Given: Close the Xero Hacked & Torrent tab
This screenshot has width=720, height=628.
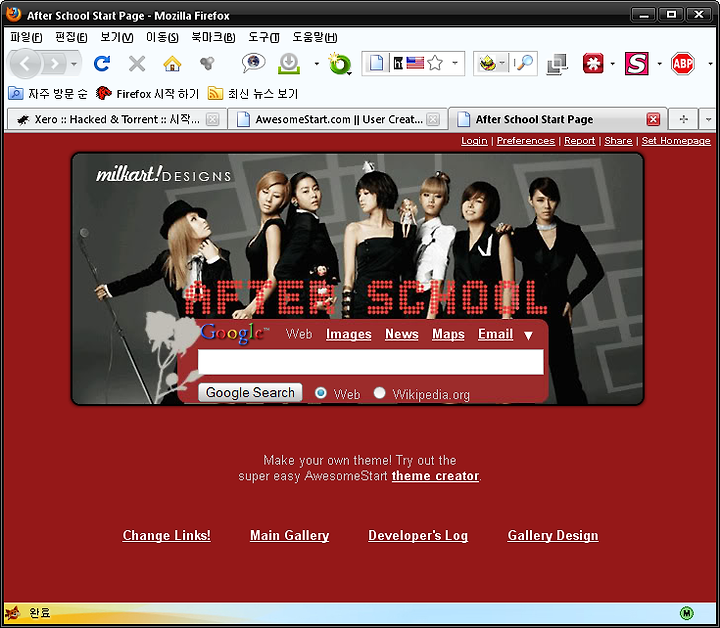Looking at the screenshot, I should [x=212, y=119].
